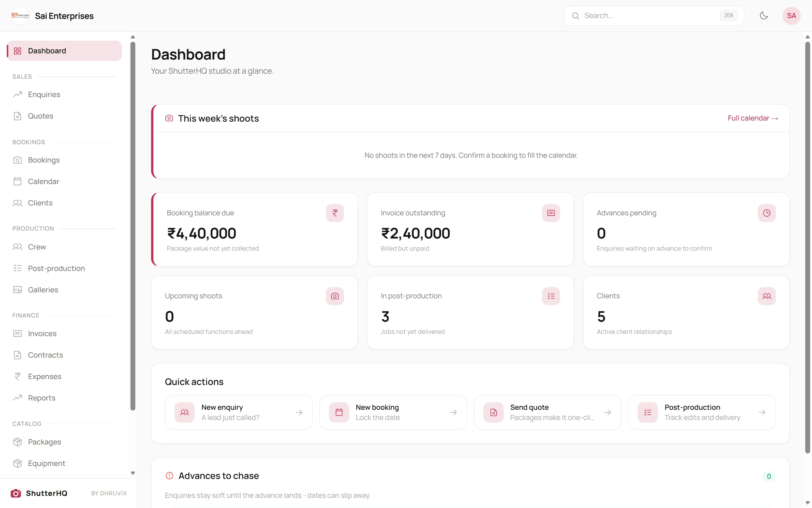Open the Calendar page
812x508 pixels.
tap(64, 181)
